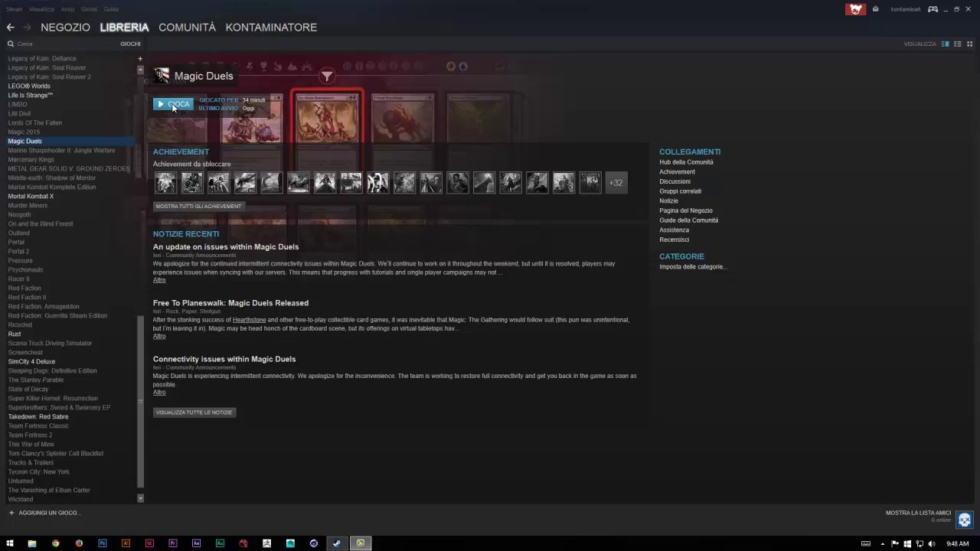Open 'Free To Planeswalk: Magic Duels Released' headline
980x551 pixels.
pyautogui.click(x=230, y=303)
